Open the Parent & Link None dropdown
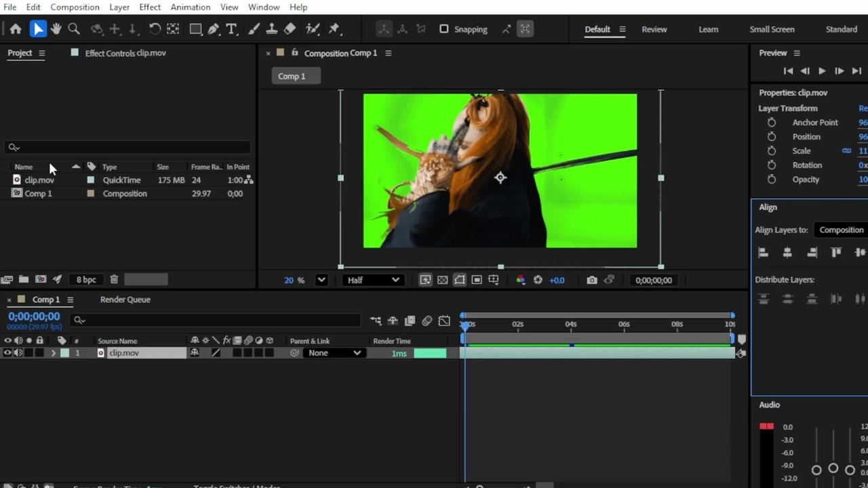This screenshot has height=488, width=868. tap(334, 353)
